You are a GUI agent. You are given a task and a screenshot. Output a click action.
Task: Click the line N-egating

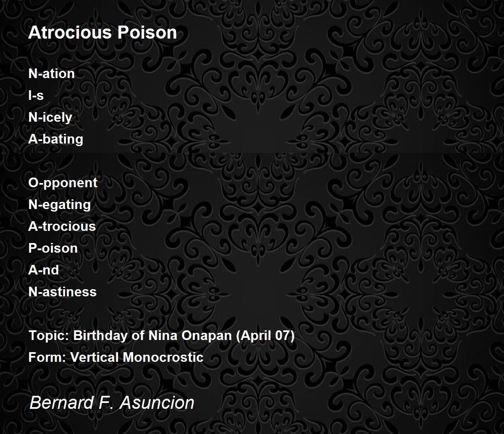tap(59, 205)
